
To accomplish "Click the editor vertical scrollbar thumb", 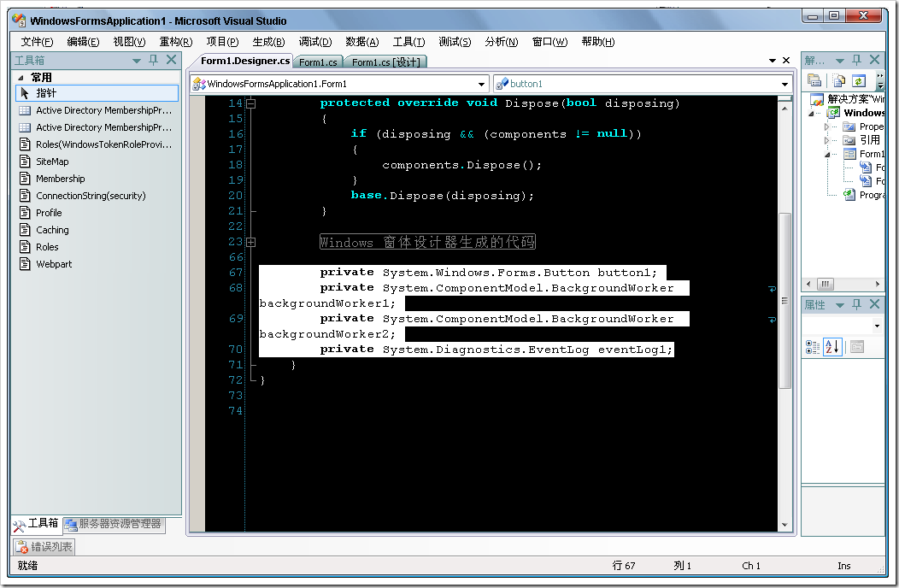I will (784, 301).
